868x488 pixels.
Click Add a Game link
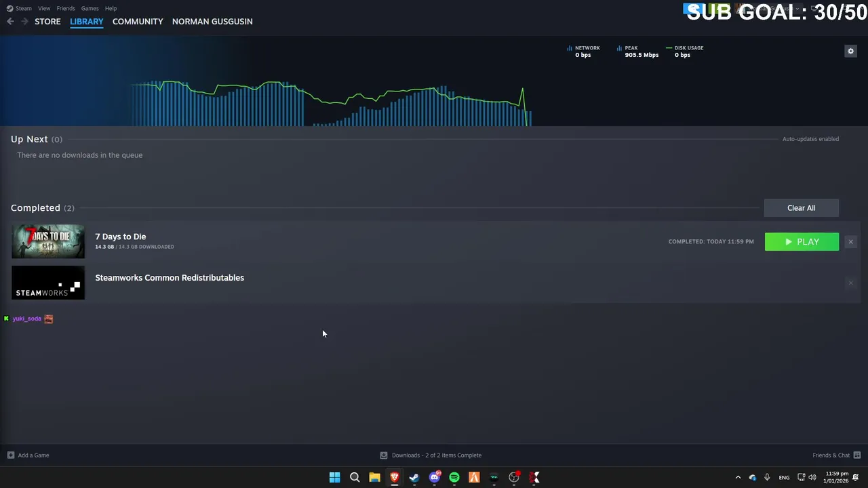(x=33, y=455)
